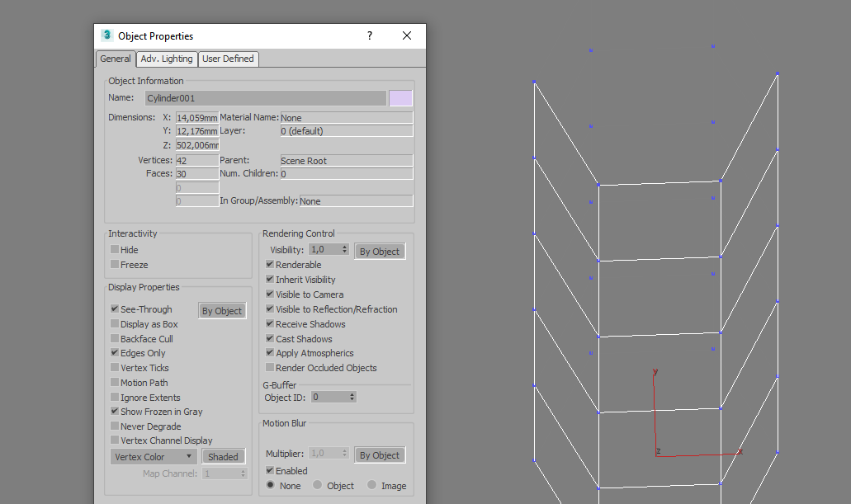Enable Render Occluded Objects

(x=270, y=368)
